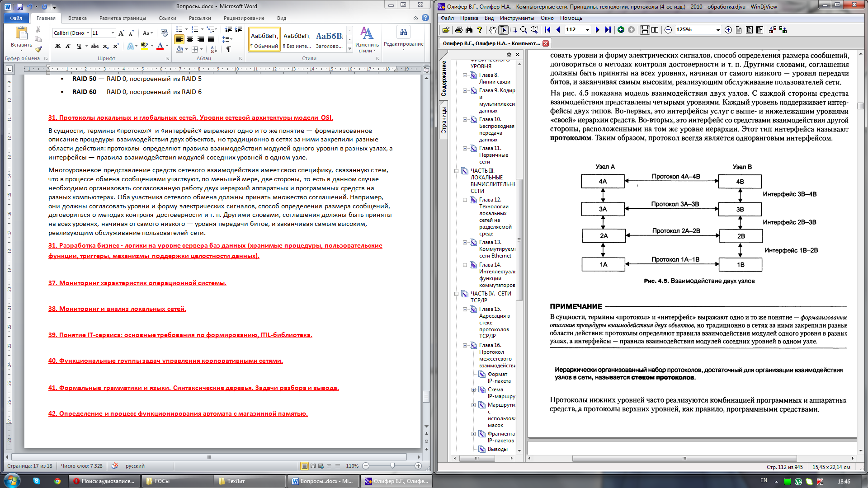Go to last page in WinDjView
868x488 pixels.
point(608,30)
